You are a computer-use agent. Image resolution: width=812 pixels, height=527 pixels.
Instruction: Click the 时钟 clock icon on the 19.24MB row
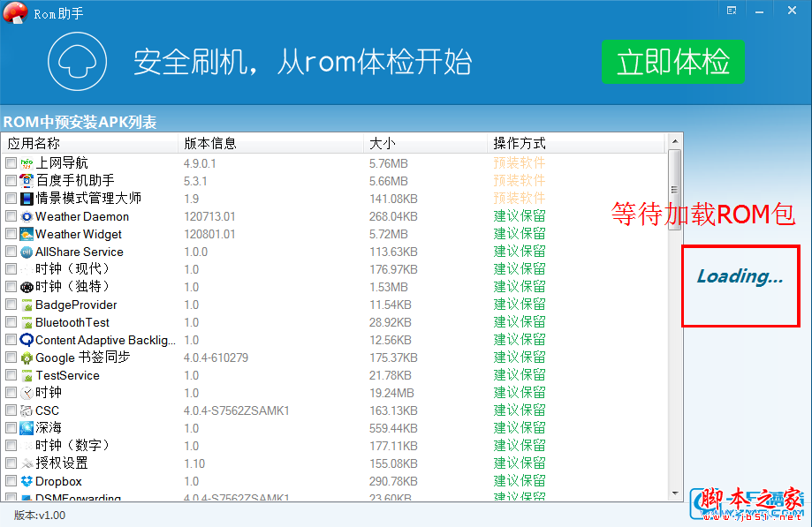(27, 393)
